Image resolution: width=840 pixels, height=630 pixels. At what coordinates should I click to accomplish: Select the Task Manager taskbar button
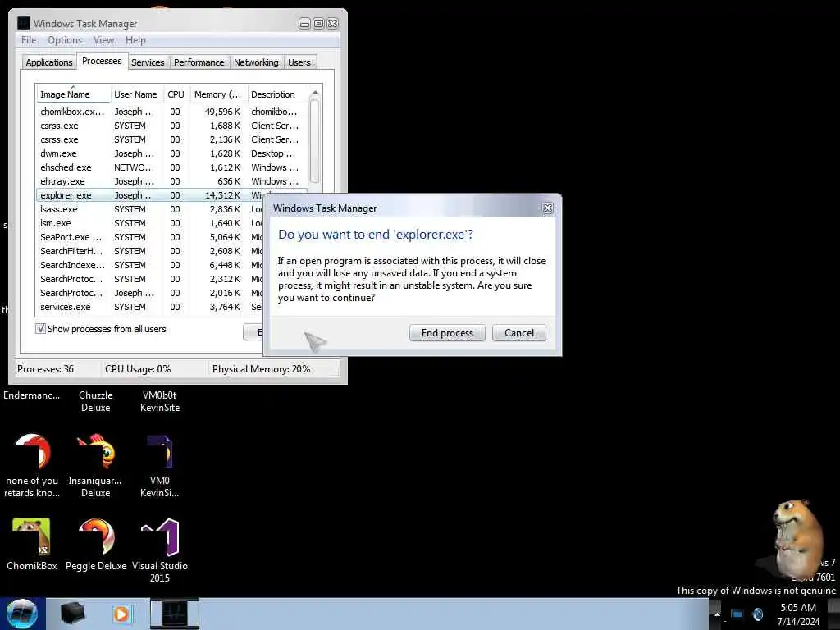click(x=175, y=614)
